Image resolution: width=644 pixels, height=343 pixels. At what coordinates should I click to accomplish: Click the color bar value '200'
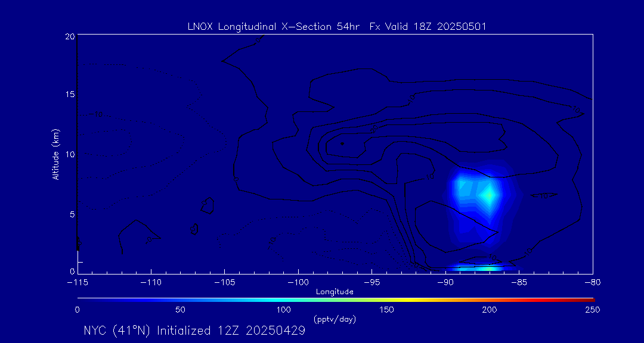click(x=491, y=310)
